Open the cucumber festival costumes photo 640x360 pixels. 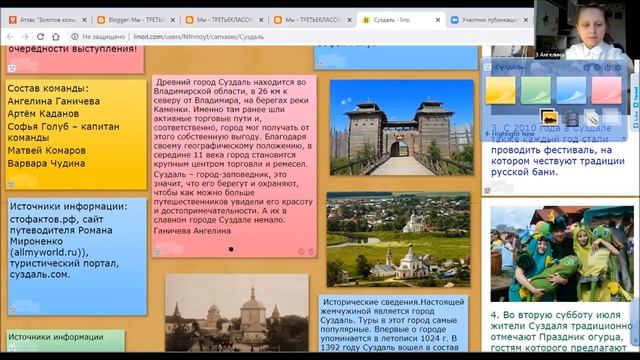click(562, 253)
